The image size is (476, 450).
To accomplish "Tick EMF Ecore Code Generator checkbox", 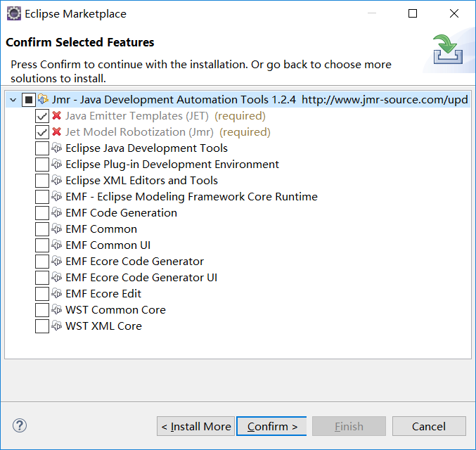I will coord(42,262).
